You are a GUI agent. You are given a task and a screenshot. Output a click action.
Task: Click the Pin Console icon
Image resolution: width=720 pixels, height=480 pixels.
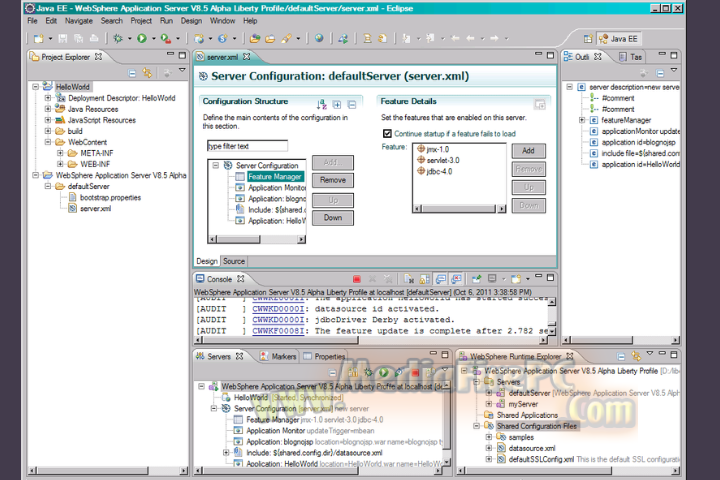pos(476,279)
